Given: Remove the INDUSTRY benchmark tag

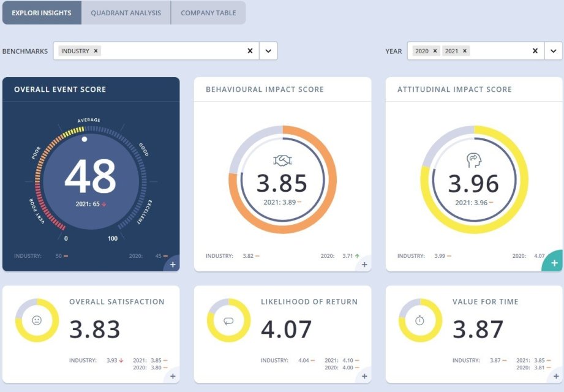Looking at the screenshot, I should [x=96, y=51].
